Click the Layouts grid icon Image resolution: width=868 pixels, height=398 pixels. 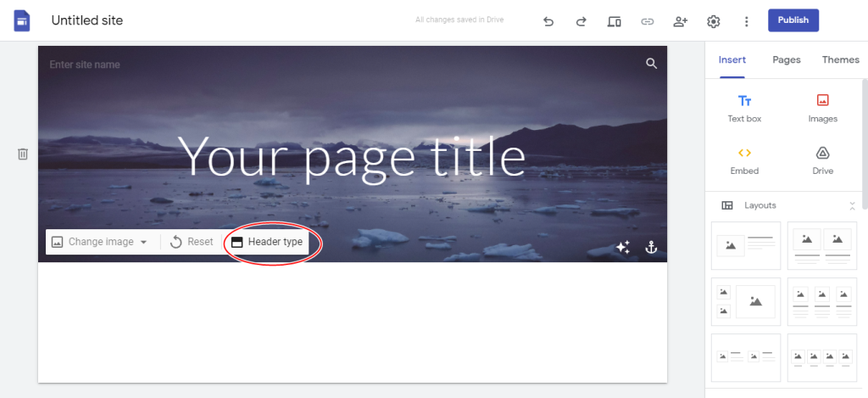point(727,205)
